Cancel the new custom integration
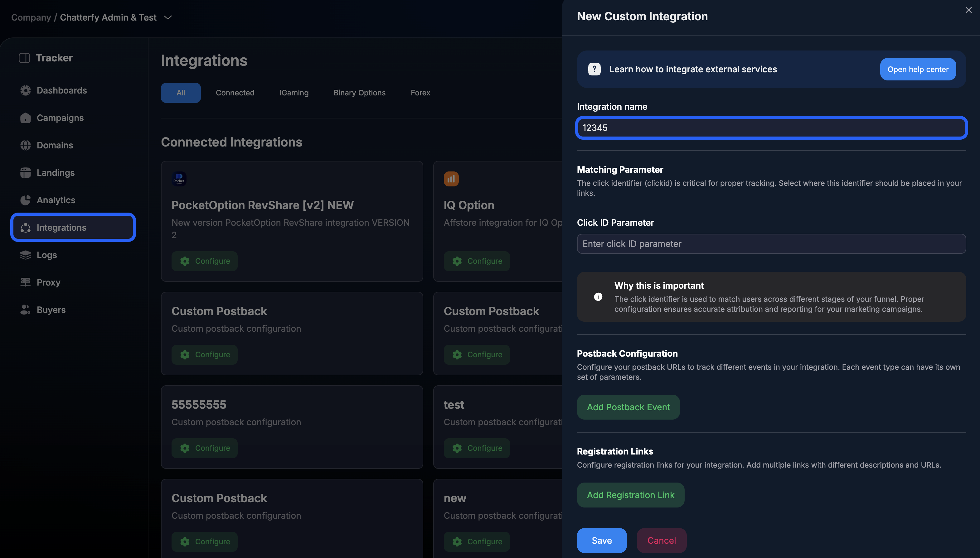 tap(662, 541)
